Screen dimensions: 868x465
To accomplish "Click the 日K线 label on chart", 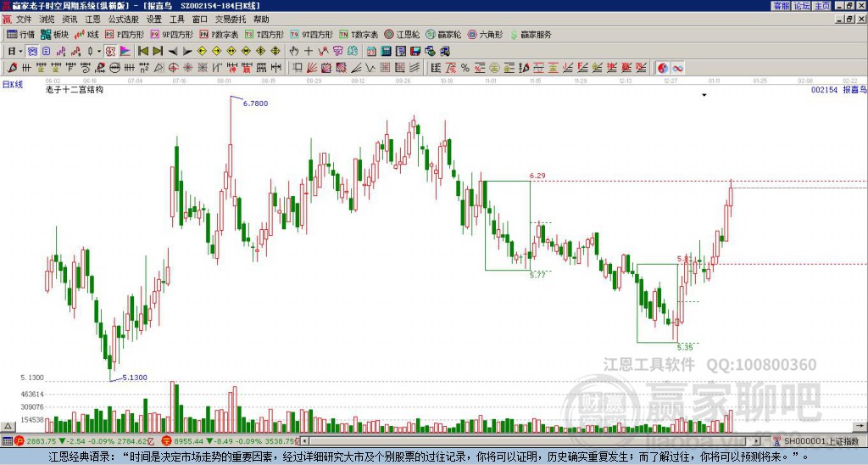I will pyautogui.click(x=12, y=84).
